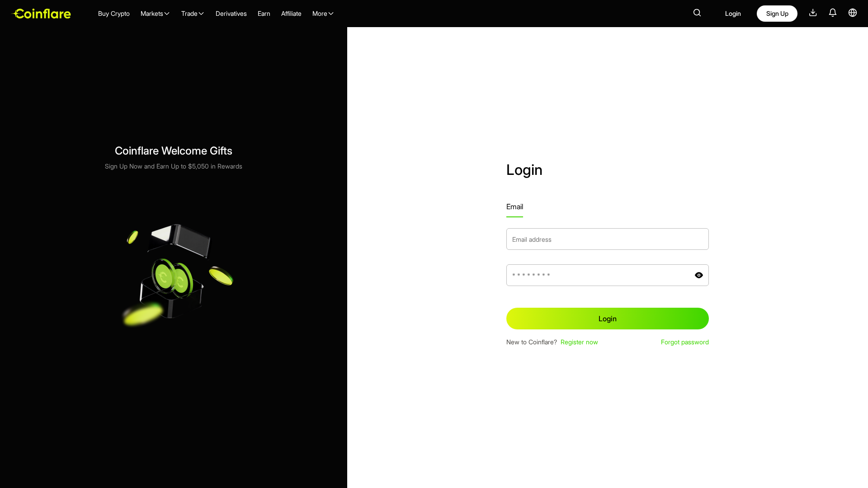Viewport: 868px width, 488px height.
Task: Open the app download icon
Action: 812,13
